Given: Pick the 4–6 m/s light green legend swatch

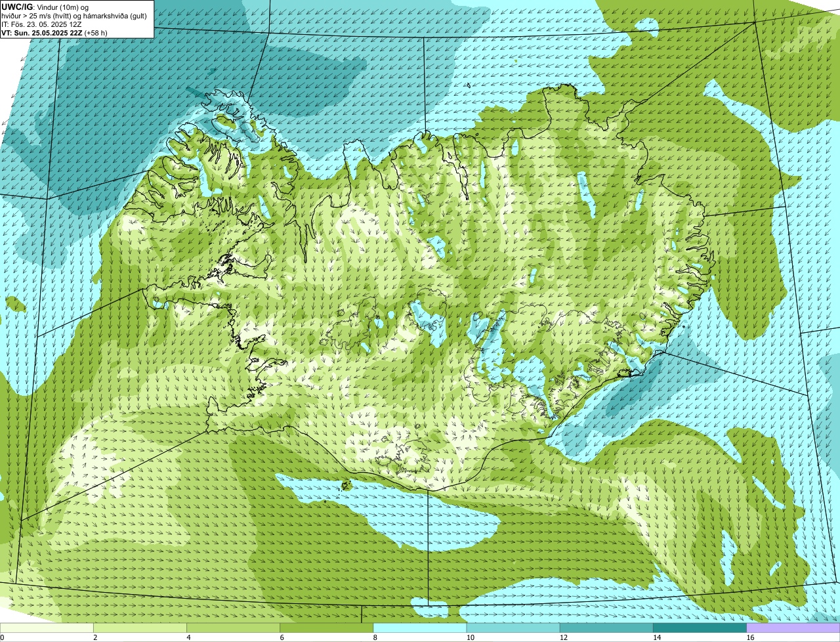Looking at the screenshot, I should (x=233, y=628).
